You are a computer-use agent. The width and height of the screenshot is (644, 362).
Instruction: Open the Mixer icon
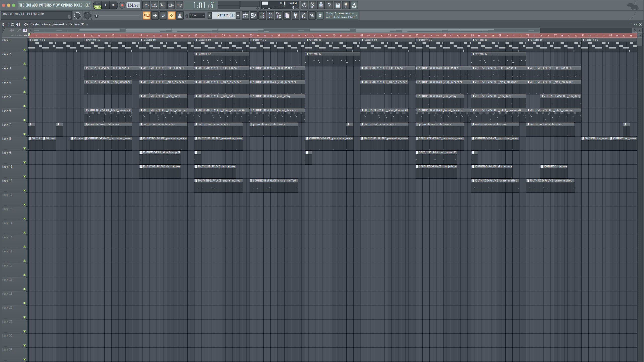[270, 16]
